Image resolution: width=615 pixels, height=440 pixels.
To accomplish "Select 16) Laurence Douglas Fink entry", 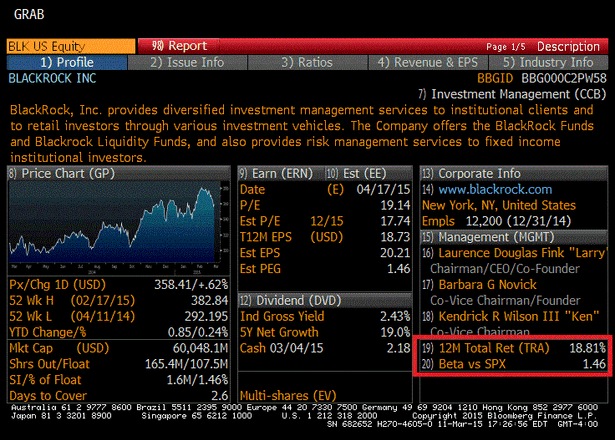I will 514,253.
